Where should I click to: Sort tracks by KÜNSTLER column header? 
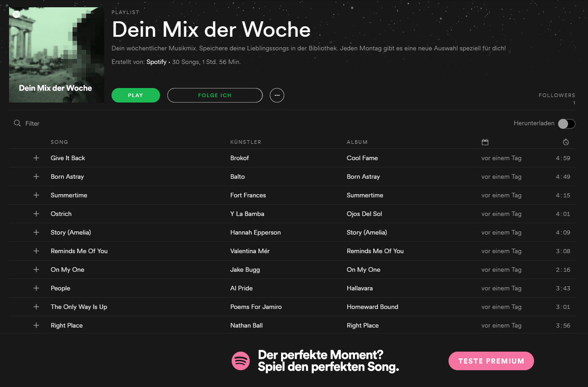(x=246, y=142)
